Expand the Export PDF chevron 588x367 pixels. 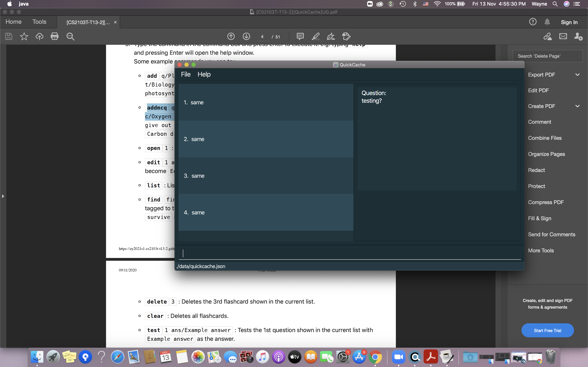click(x=577, y=75)
